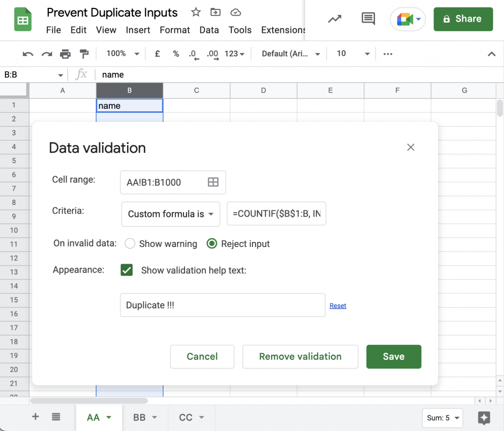
Task: Start a Google Meet call
Action: point(408,19)
